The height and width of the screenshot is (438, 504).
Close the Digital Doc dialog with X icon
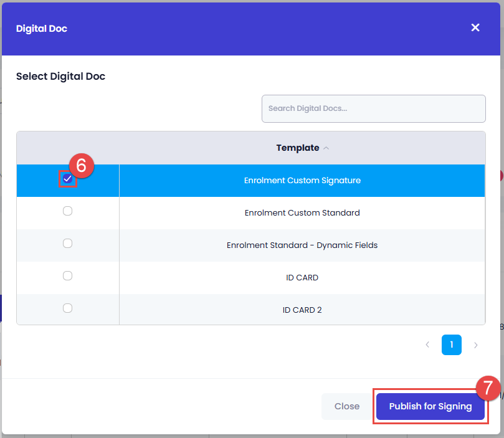[x=475, y=27]
